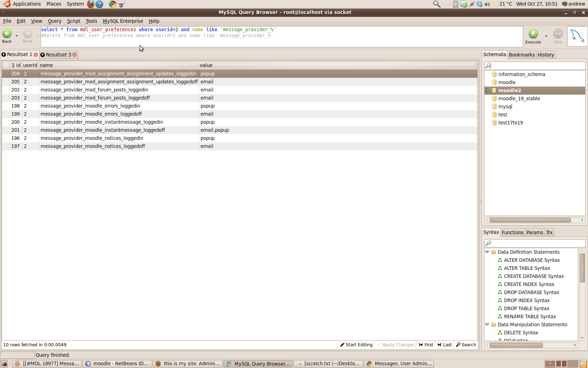Select the moodle database icon
Image resolution: width=588 pixels, height=368 pixels.
tap(494, 82)
